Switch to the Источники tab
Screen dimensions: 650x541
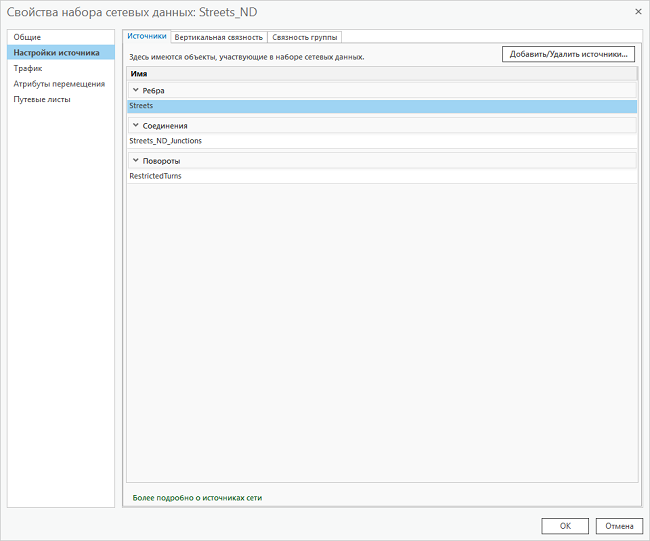click(x=146, y=37)
